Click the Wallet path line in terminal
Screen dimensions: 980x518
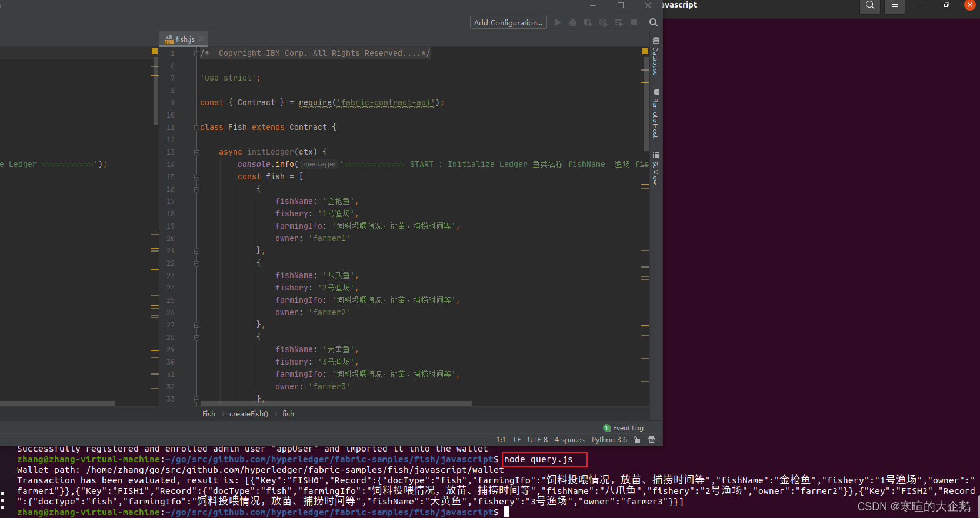click(261, 470)
